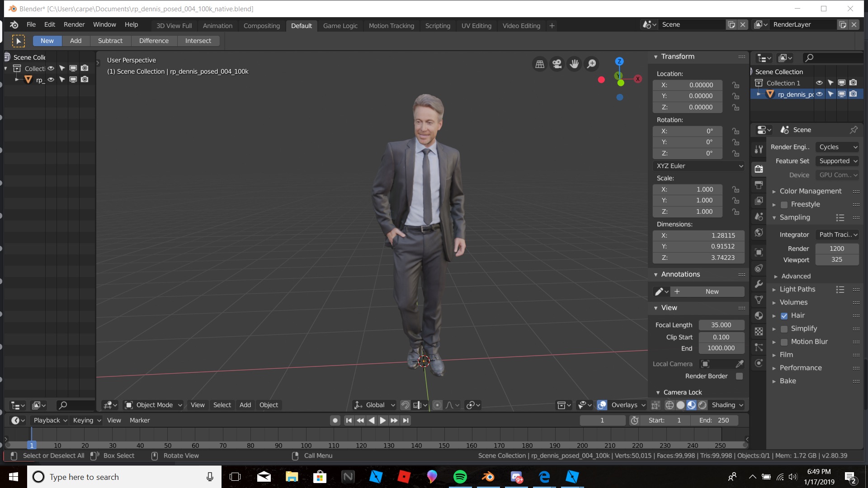Click the Subtract selection mode button
This screenshot has height=488, width=868.
pos(110,41)
